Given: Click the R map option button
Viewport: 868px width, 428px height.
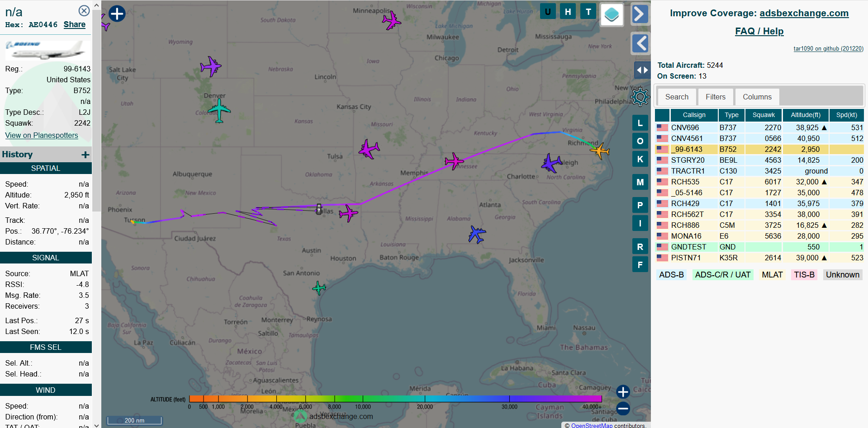Looking at the screenshot, I should point(640,247).
